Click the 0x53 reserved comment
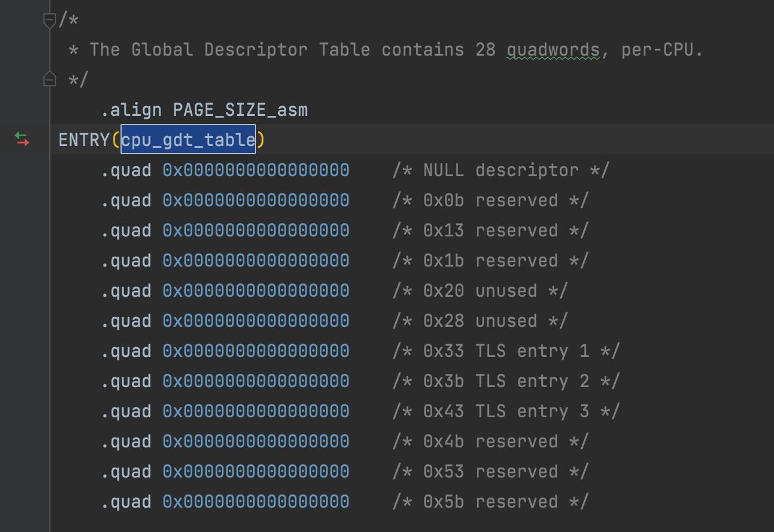Screen dimensions: 774x532 point(490,472)
